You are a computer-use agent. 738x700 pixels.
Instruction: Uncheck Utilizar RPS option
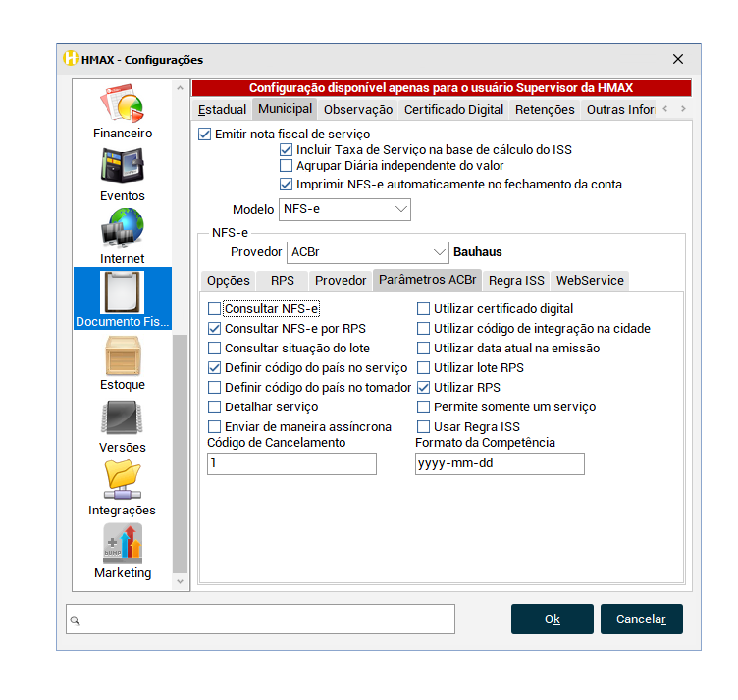(424, 388)
